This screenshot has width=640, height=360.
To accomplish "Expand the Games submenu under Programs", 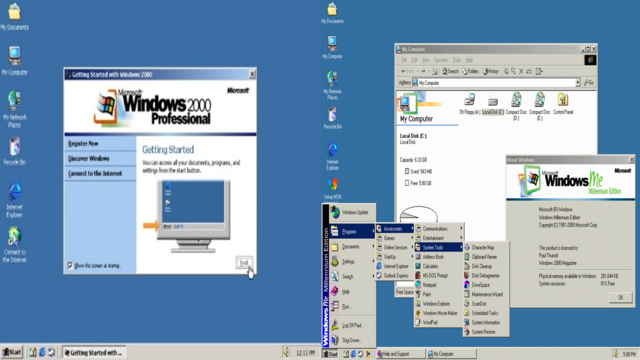I will tap(394, 238).
